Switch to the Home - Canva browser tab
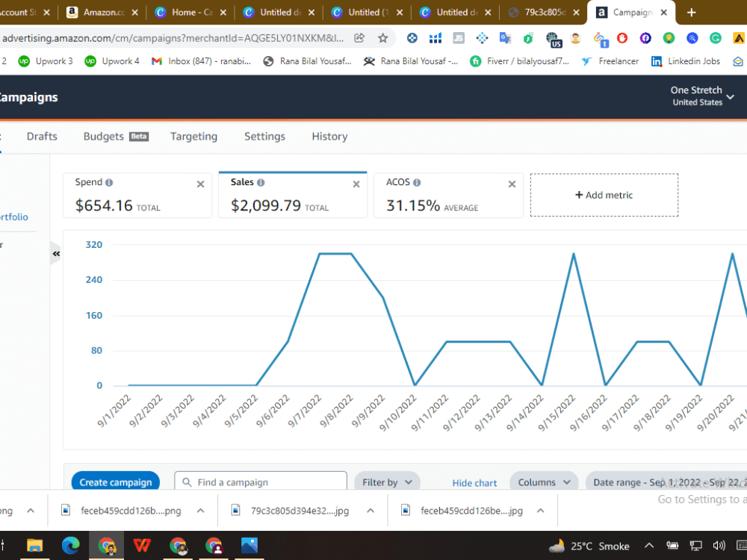The height and width of the screenshot is (560, 747). (x=190, y=13)
